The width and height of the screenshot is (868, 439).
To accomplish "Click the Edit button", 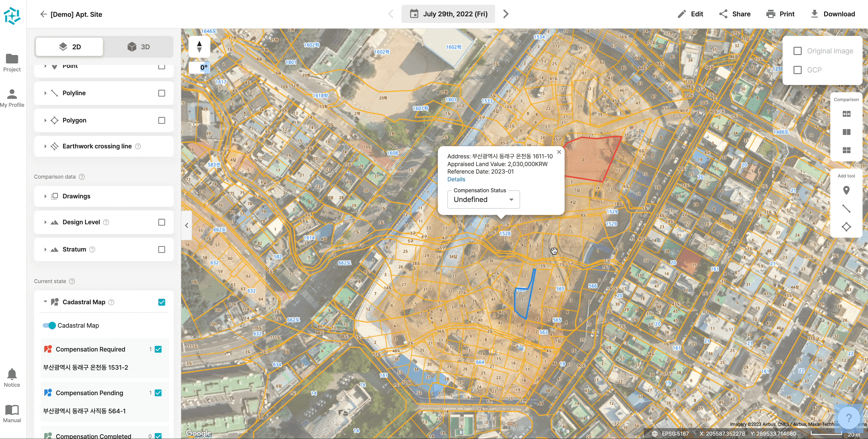I will (x=690, y=14).
